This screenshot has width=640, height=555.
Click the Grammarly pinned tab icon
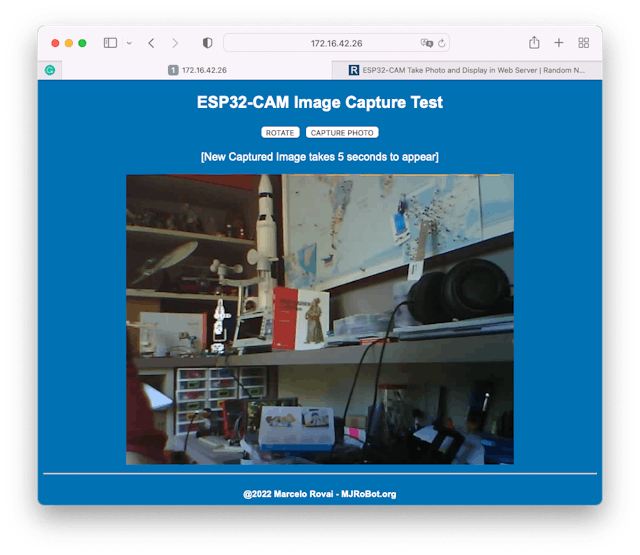pos(50,70)
